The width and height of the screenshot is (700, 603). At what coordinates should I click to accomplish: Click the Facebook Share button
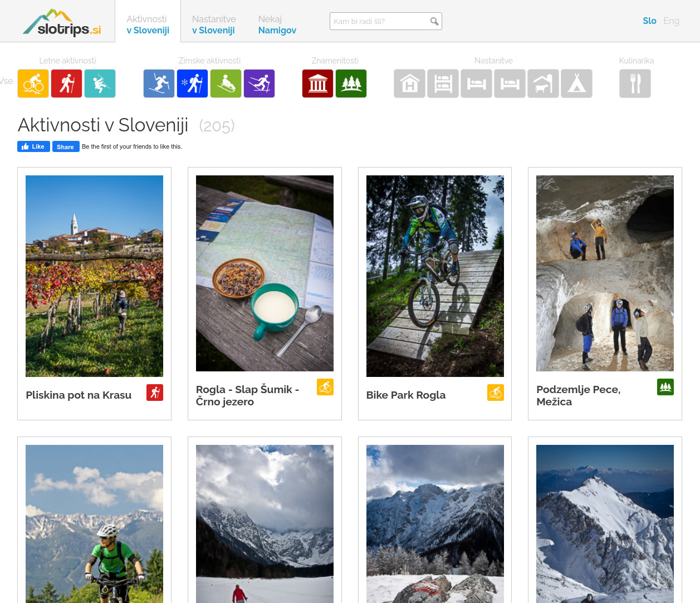[x=66, y=147]
